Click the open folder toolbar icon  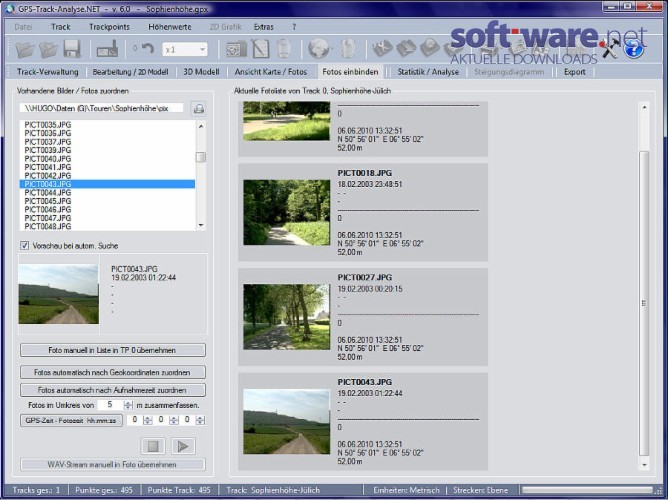pos(25,49)
